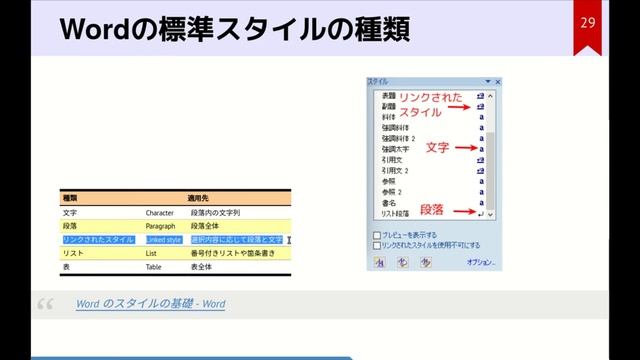Click the character 'a' icon beside 強調太字

[x=481, y=149]
